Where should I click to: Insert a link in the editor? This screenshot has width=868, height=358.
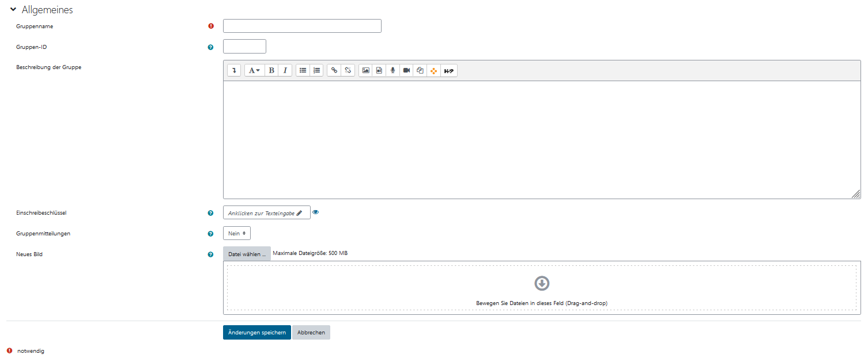[x=334, y=70]
